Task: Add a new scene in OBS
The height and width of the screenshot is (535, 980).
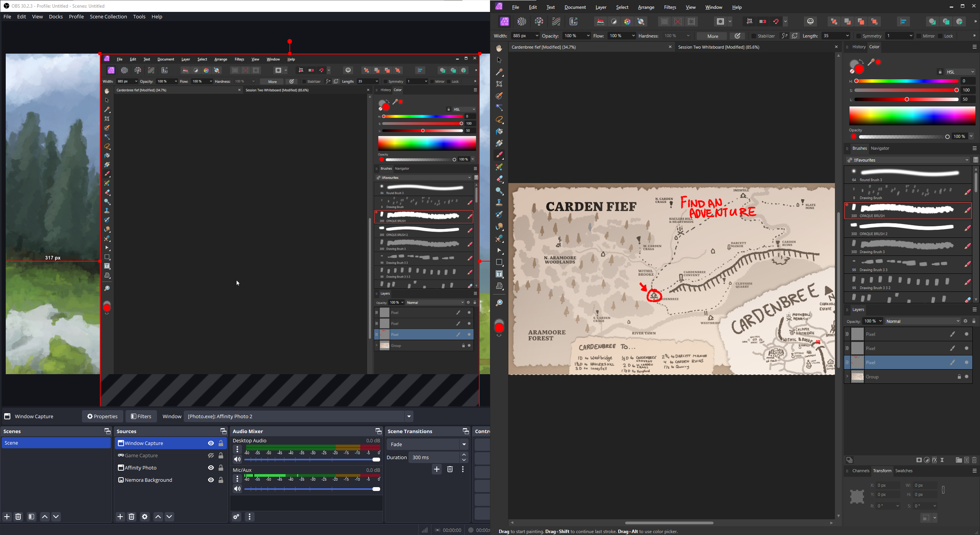Action: [7, 517]
